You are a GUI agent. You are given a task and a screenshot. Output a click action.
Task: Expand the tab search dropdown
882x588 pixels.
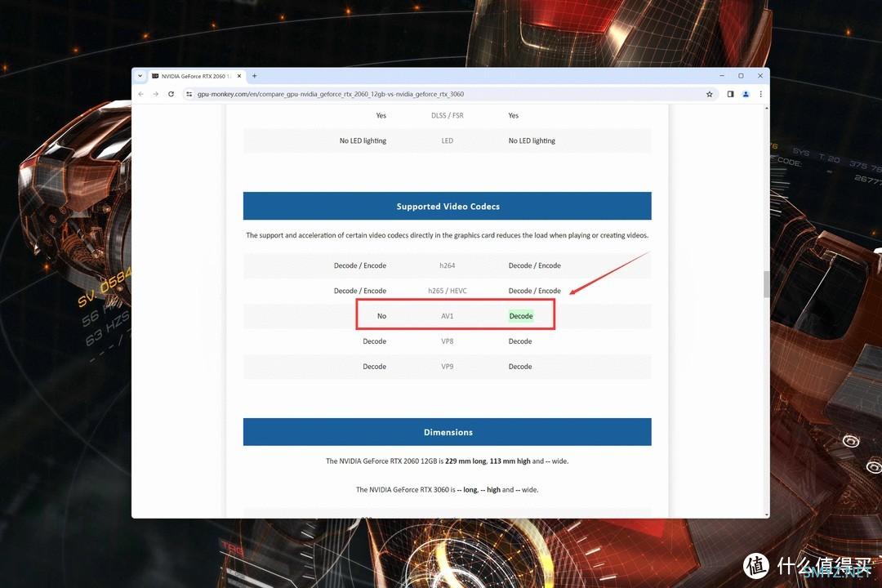pyautogui.click(x=140, y=76)
